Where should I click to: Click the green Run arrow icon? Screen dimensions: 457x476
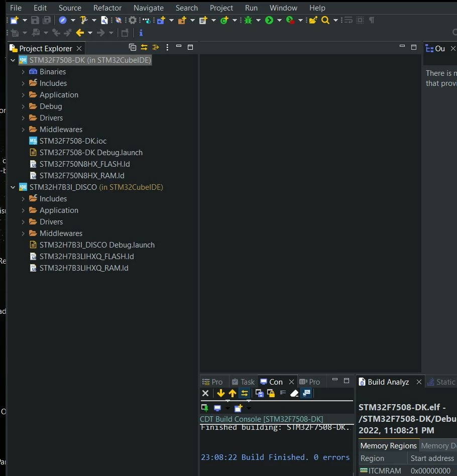pos(269,21)
